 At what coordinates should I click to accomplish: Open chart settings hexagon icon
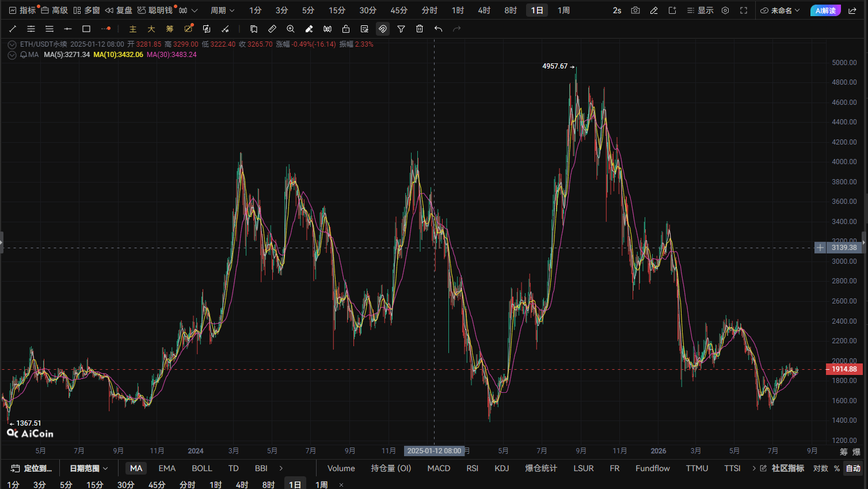tap(725, 10)
